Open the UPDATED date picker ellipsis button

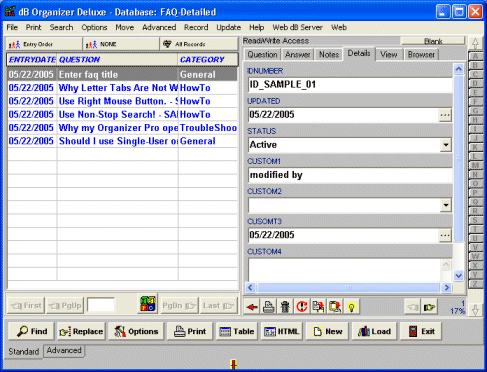[445, 115]
